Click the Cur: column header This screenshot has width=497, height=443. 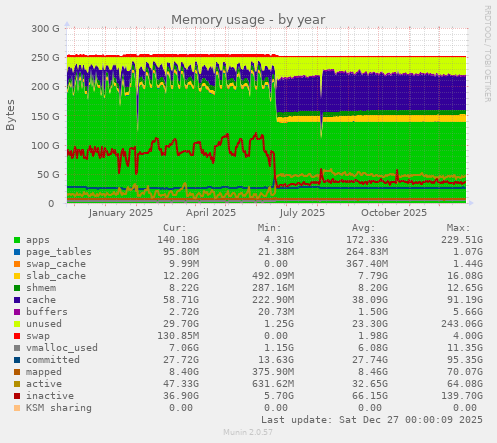[175, 228]
